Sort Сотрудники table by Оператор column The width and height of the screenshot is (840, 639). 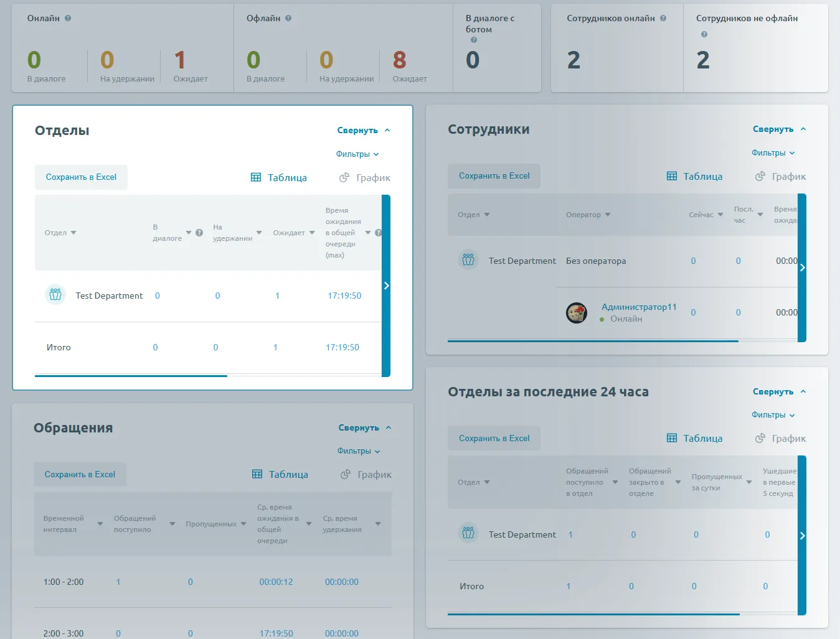tap(588, 215)
